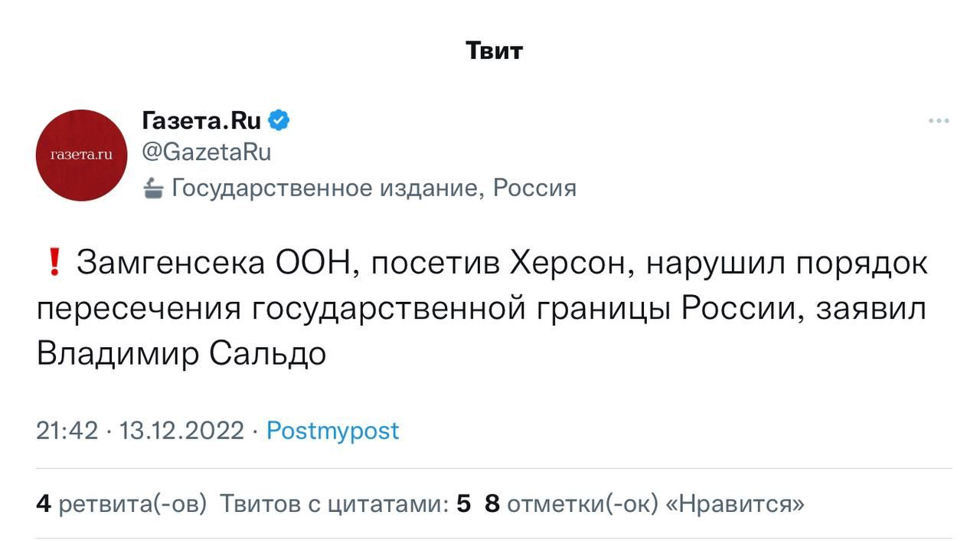Click the Газета.Ru display name

click(x=202, y=120)
